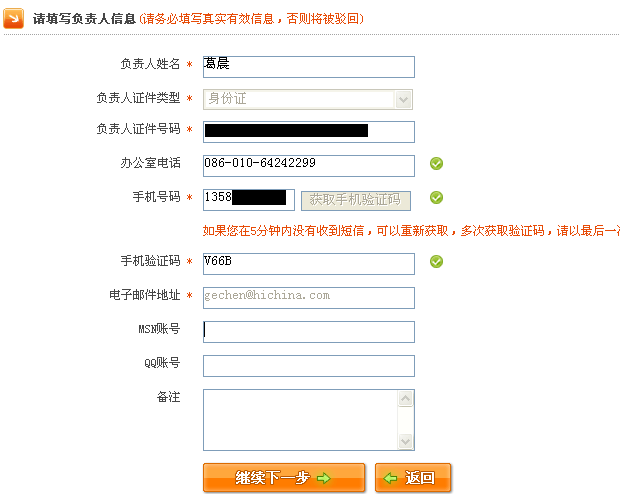The width and height of the screenshot is (620, 494).
Task: Click the 请填写负责人信息 section heading
Action: [x=84, y=19]
